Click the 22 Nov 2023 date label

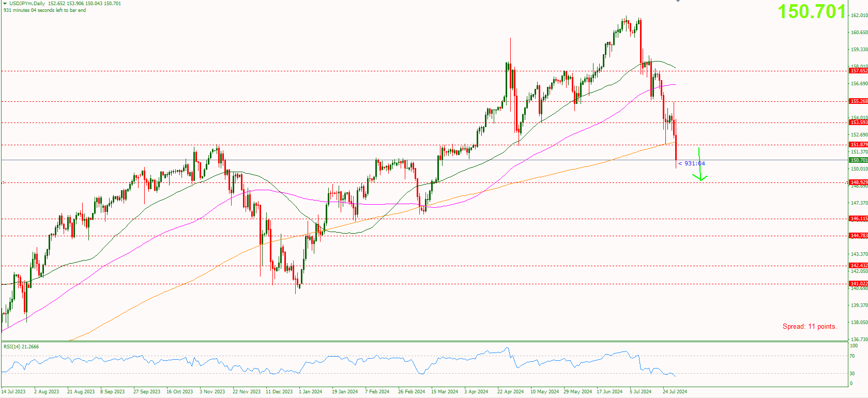coord(247,392)
